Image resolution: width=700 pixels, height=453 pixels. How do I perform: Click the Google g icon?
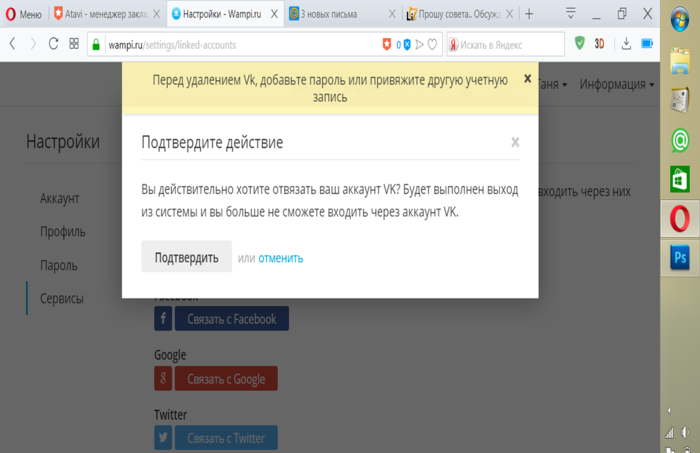163,378
